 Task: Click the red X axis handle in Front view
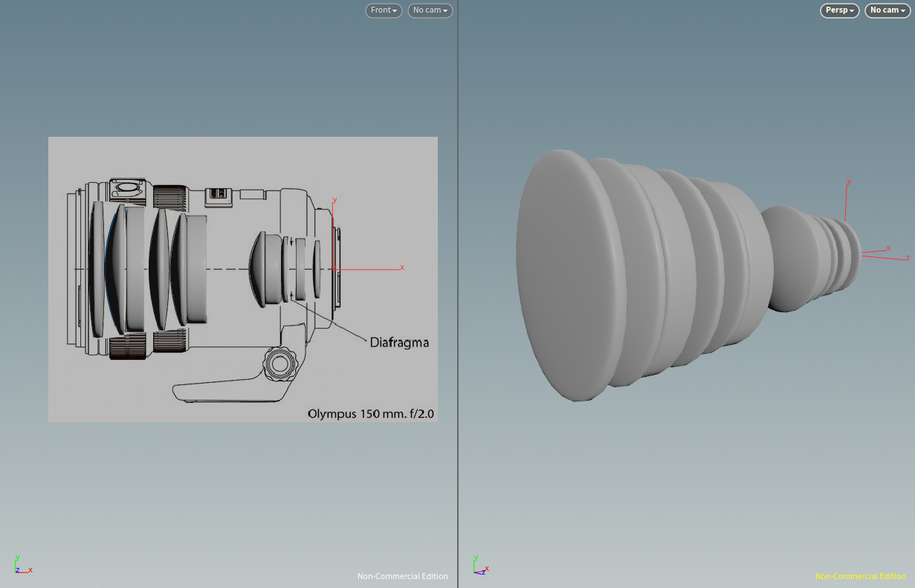tap(401, 268)
